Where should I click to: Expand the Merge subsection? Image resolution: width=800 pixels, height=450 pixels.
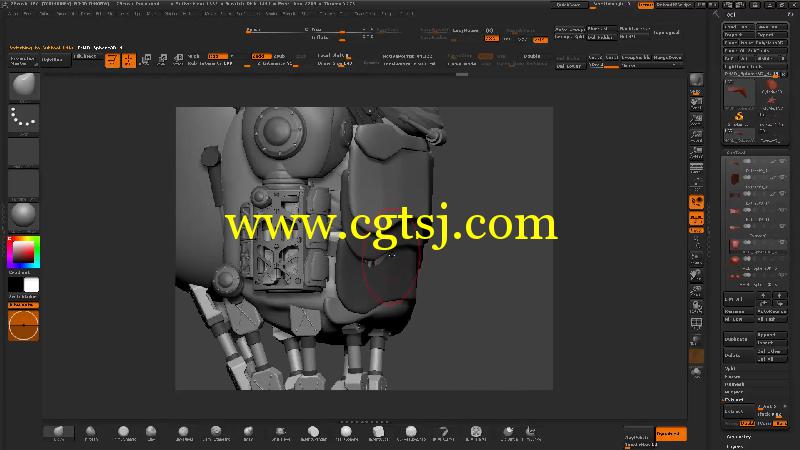(x=732, y=377)
